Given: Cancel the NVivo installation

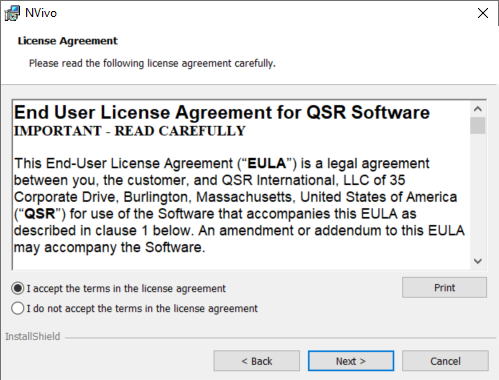Looking at the screenshot, I should pos(445,361).
